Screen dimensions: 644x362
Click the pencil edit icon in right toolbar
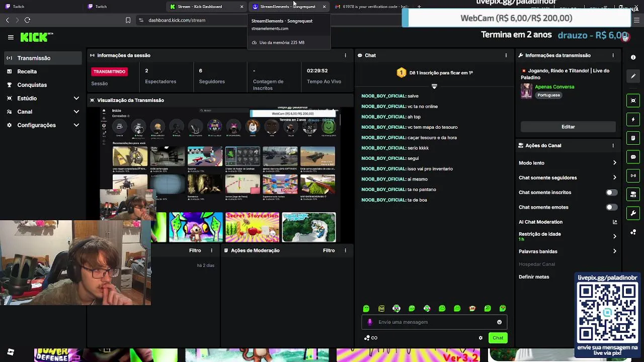[x=633, y=76]
